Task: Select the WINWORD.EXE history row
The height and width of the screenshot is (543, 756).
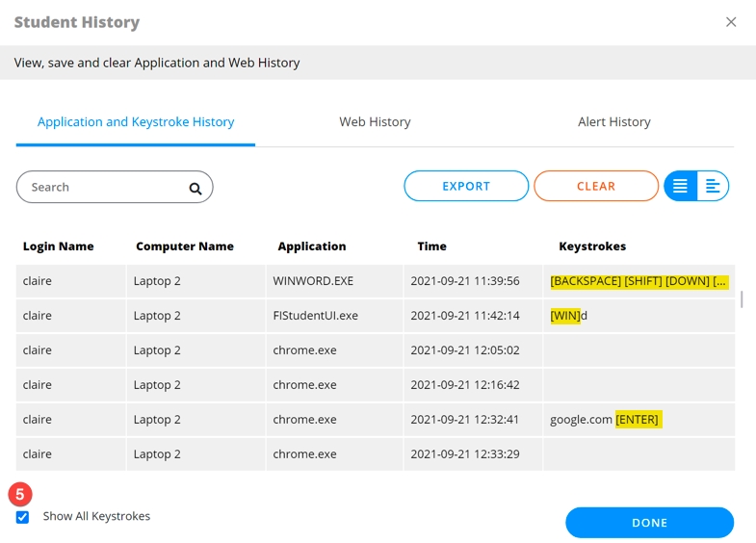Action: [313, 281]
